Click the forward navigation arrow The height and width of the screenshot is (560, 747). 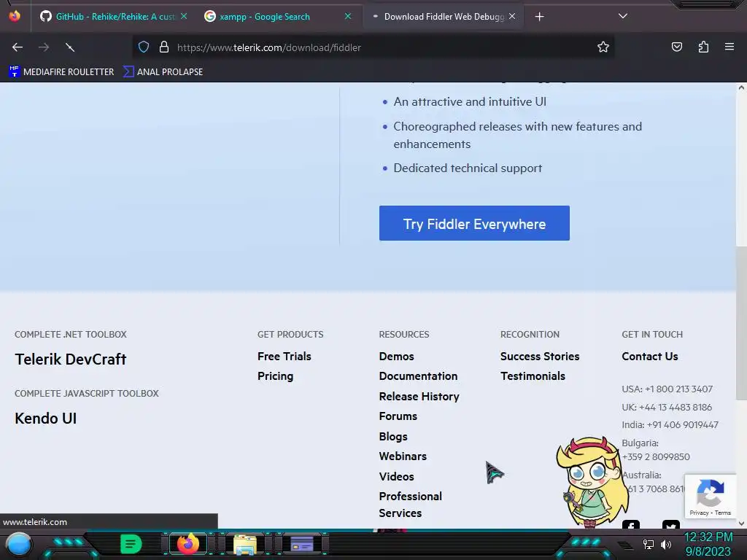(x=44, y=47)
